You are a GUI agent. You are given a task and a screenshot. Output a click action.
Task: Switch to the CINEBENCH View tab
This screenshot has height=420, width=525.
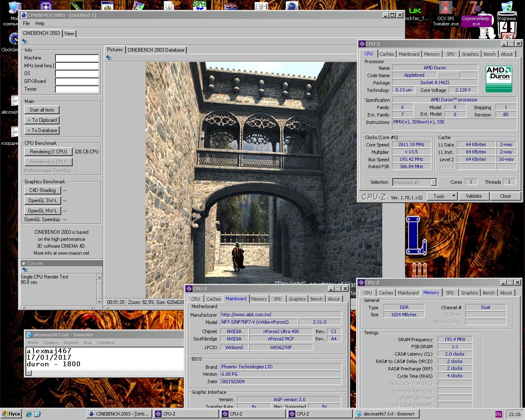pos(69,34)
